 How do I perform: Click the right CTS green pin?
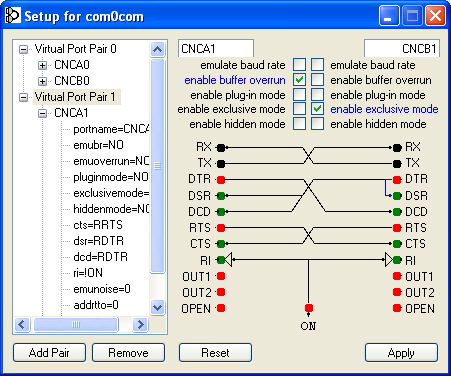pos(397,244)
